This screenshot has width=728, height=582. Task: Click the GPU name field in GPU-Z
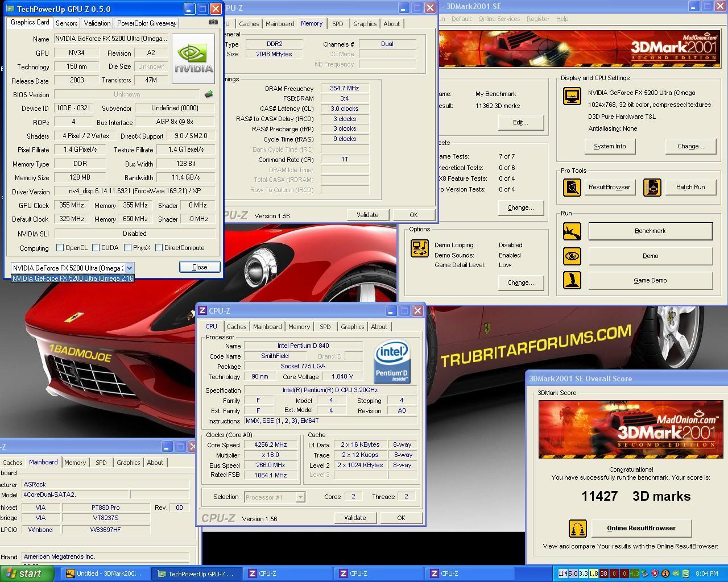(x=111, y=39)
